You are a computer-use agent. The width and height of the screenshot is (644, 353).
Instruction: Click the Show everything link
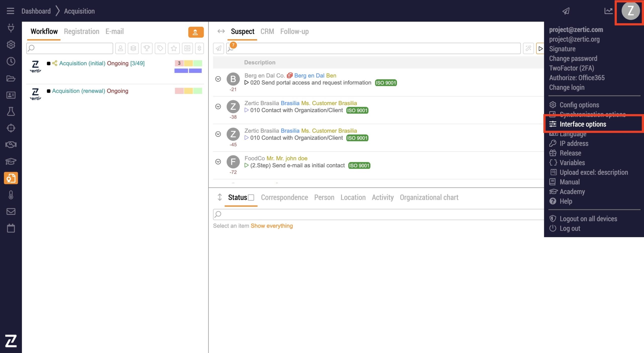[271, 226]
